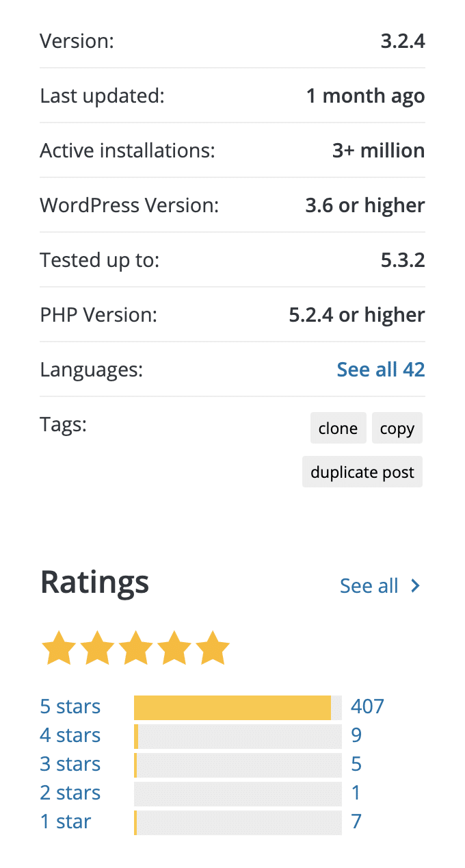Select the 'clone' tag
The image size is (465, 868).
338,429
